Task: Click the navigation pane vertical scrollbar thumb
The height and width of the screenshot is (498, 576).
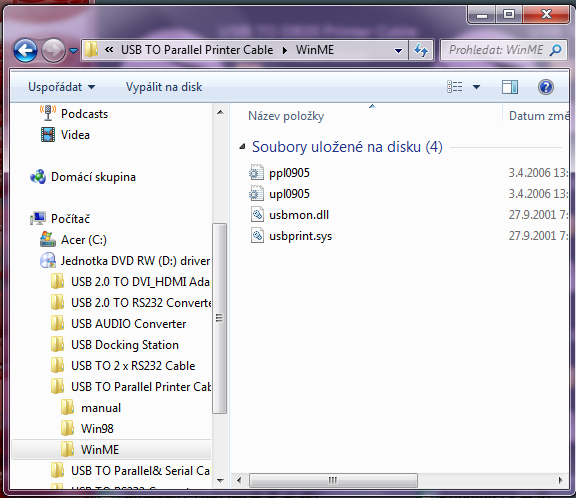Action: coord(220,318)
